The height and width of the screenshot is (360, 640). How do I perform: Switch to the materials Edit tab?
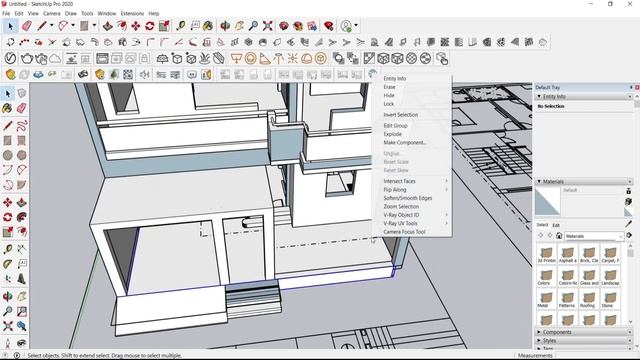coord(556,225)
